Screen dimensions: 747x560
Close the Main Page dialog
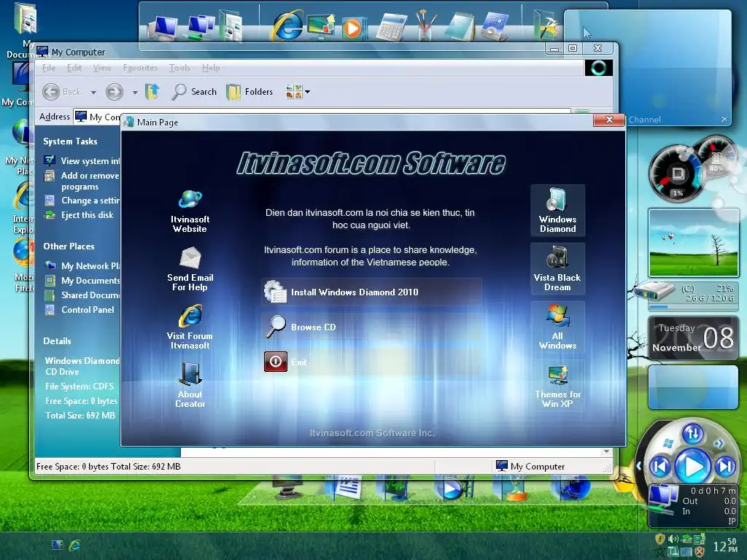point(609,120)
